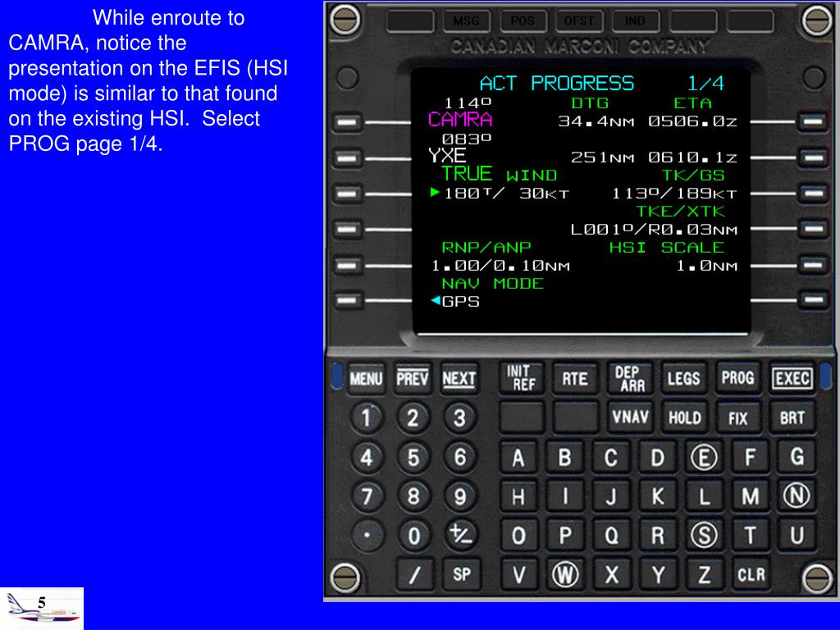
Task: Select the HOLD key
Action: tap(684, 418)
